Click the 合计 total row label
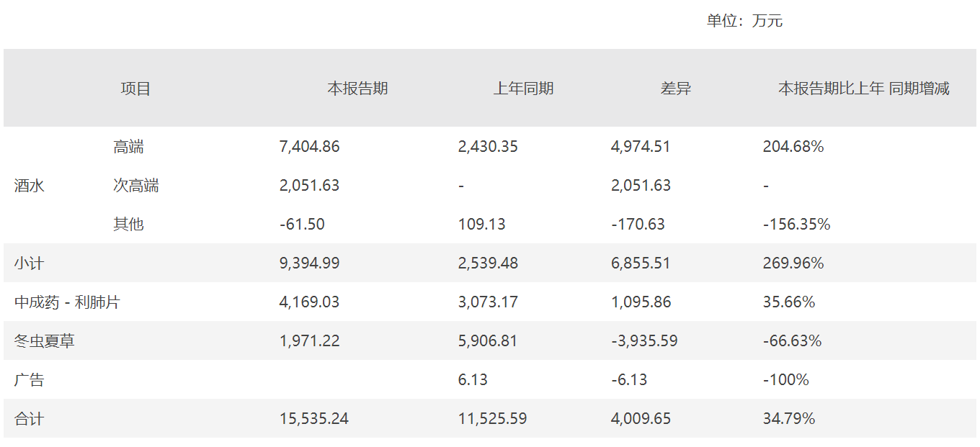The width and height of the screenshot is (980, 447). 30,419
